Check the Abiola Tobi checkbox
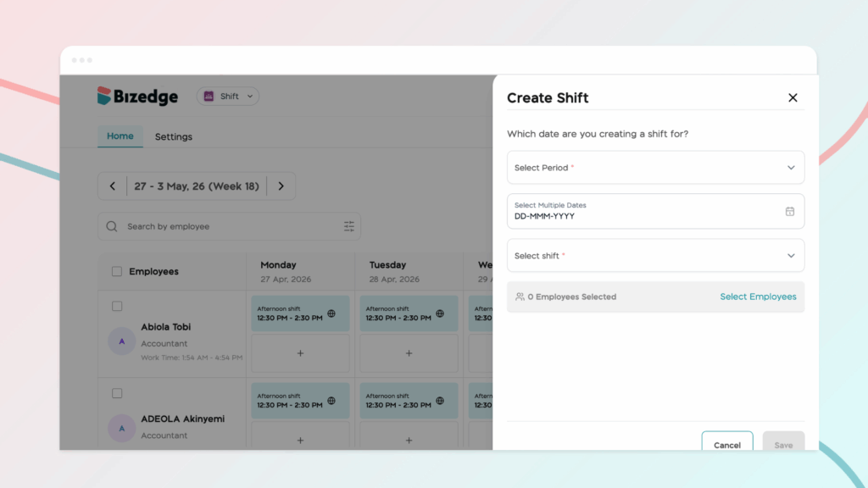Image resolution: width=868 pixels, height=488 pixels. click(x=117, y=306)
